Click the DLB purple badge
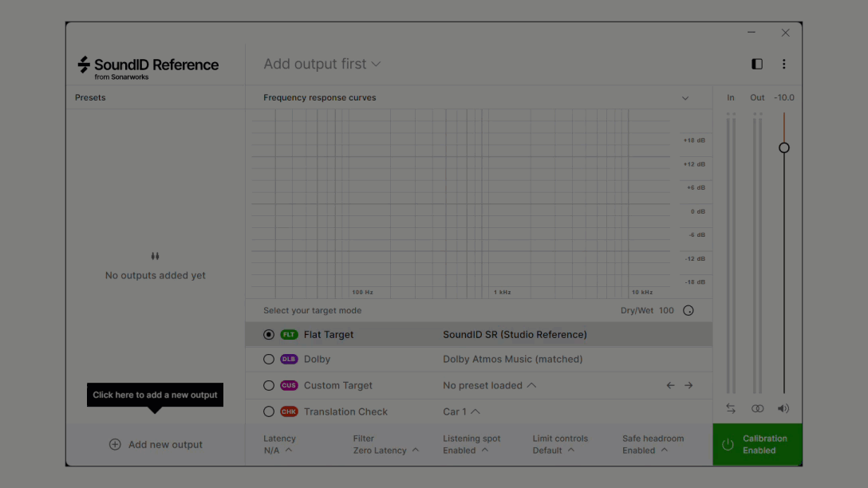 pyautogui.click(x=289, y=359)
